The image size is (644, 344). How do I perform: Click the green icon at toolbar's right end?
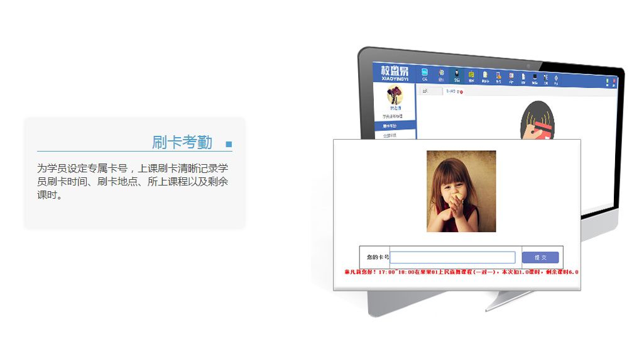(607, 82)
